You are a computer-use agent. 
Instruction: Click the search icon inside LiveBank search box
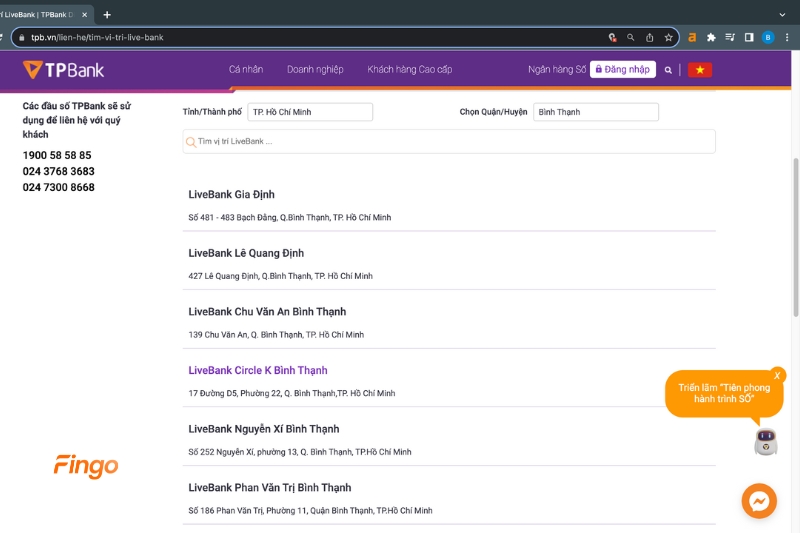coord(191,142)
